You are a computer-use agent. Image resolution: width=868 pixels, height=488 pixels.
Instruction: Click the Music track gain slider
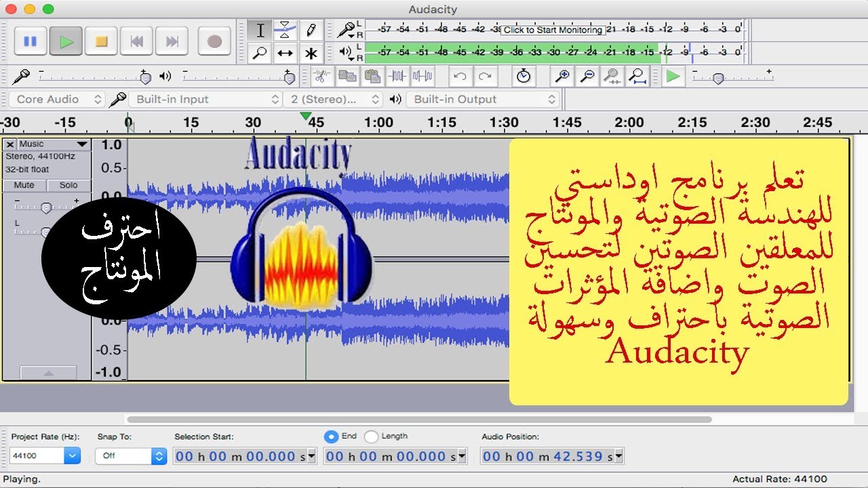(46, 206)
